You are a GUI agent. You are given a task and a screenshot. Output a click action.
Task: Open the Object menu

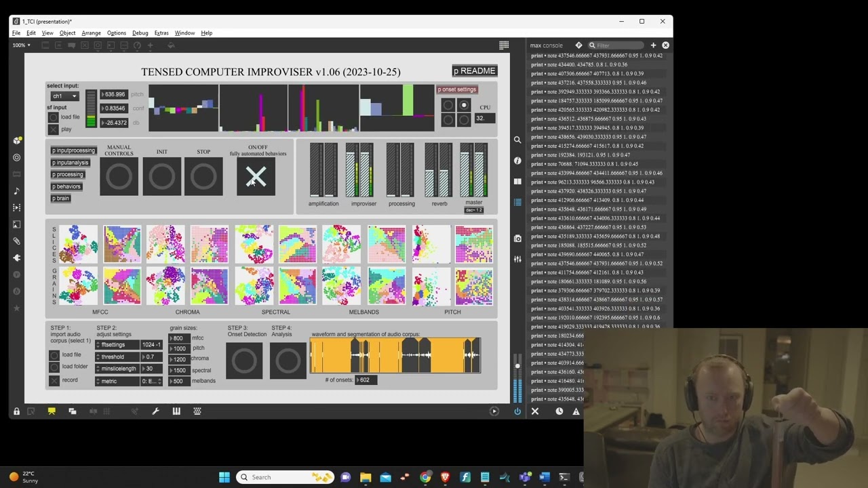tap(67, 33)
